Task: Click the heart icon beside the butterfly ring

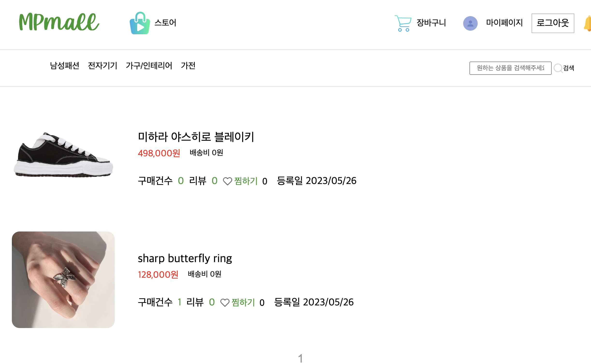Action: (225, 302)
